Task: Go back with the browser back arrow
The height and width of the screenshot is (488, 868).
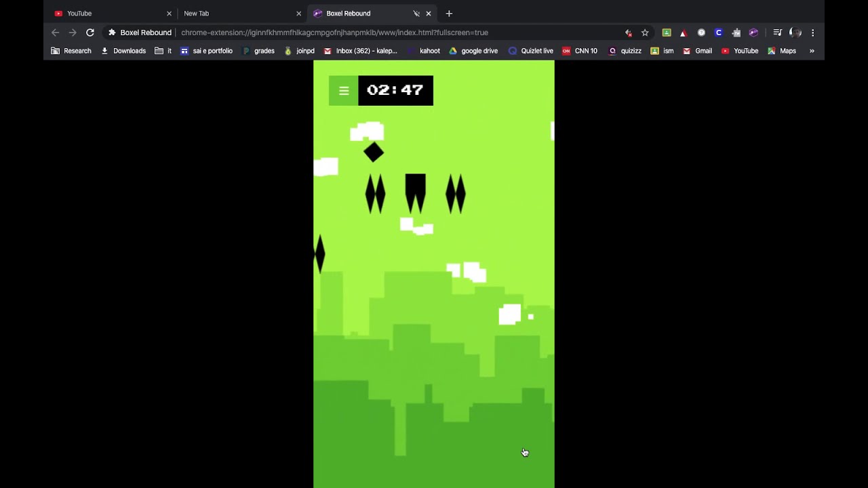Action: (56, 33)
